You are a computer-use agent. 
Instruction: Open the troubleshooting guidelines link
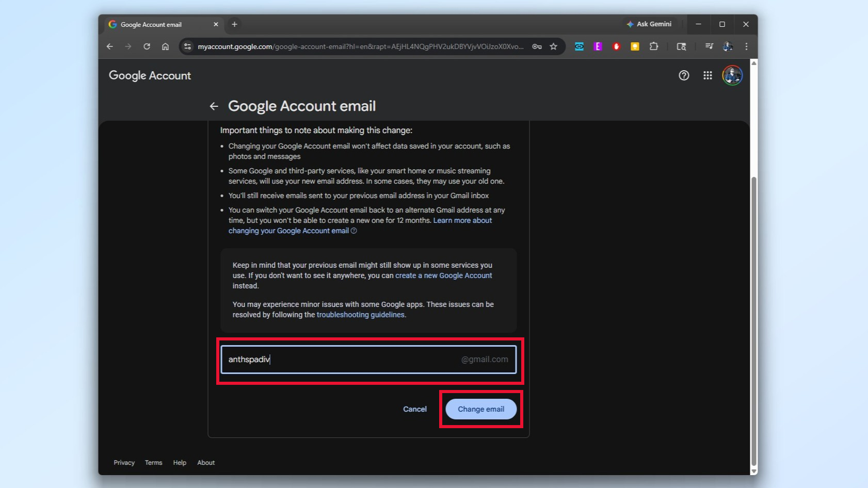360,314
